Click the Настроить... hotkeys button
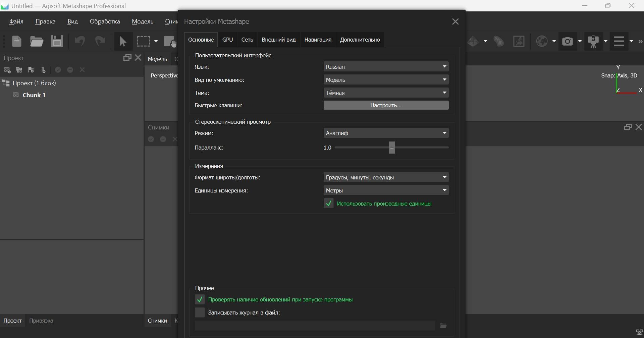This screenshot has width=644, height=338. point(386,105)
